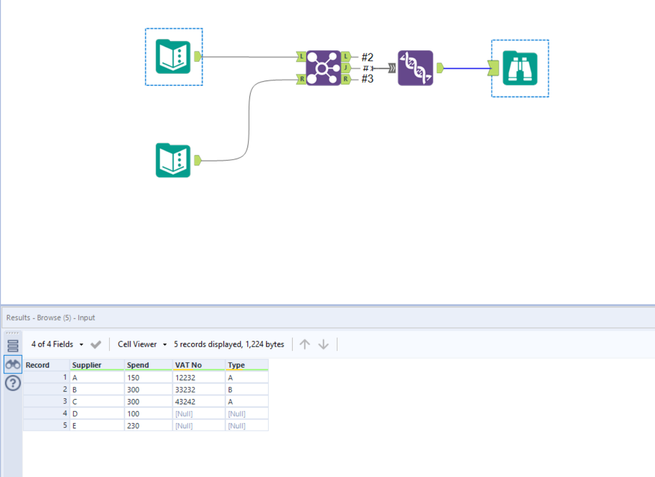
Task: Click the Browse tool input anchor
Action: click(493, 68)
